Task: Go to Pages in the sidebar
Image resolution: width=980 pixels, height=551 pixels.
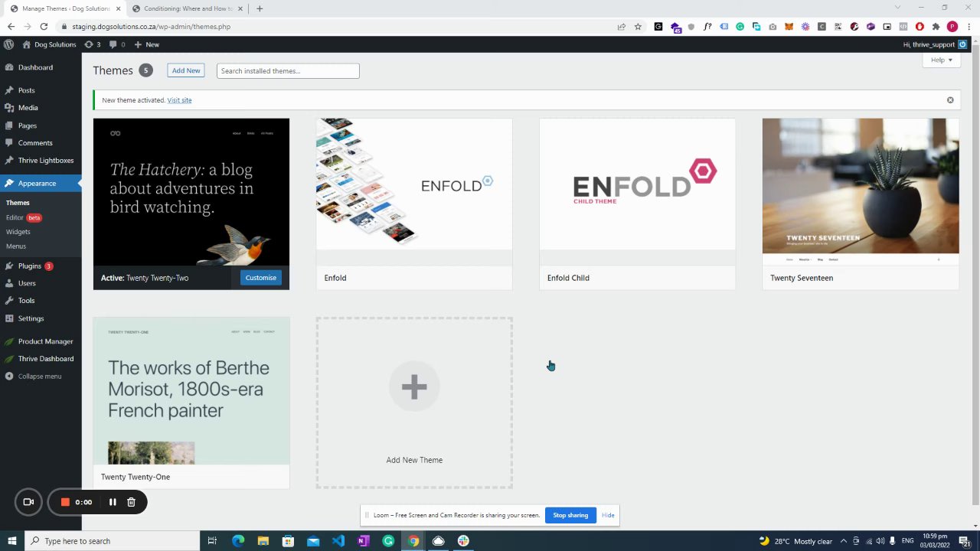Action: coord(27,126)
